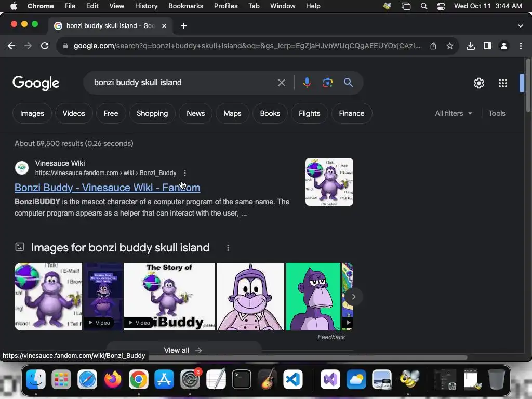Open Bonzi Buddy Vinesauce Wiki link
532x399 pixels.
107,188
